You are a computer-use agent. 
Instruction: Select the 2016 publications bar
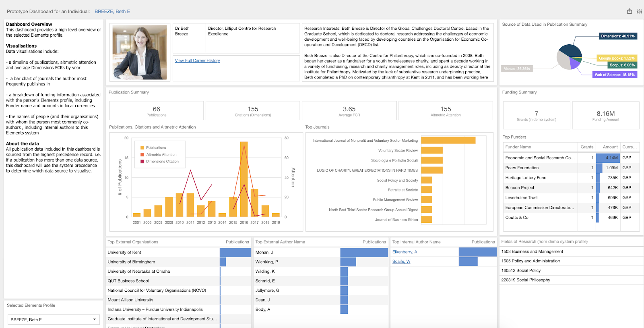(x=244, y=179)
